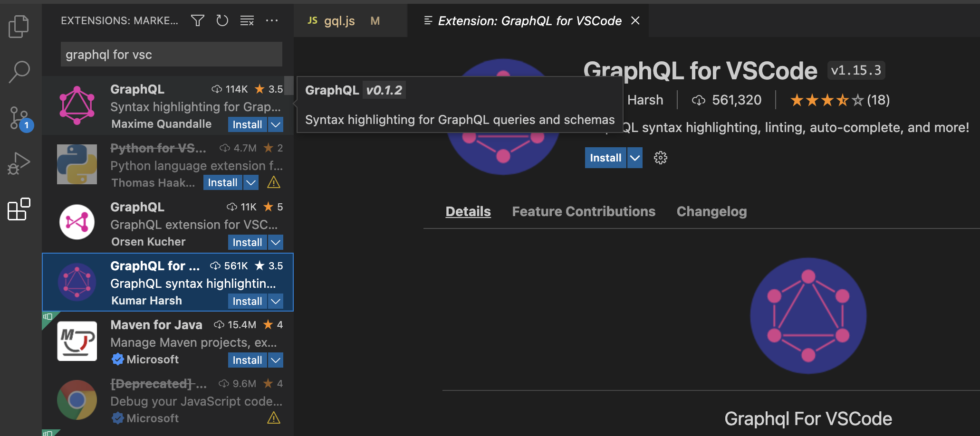Open Run and Debug view

[19, 163]
